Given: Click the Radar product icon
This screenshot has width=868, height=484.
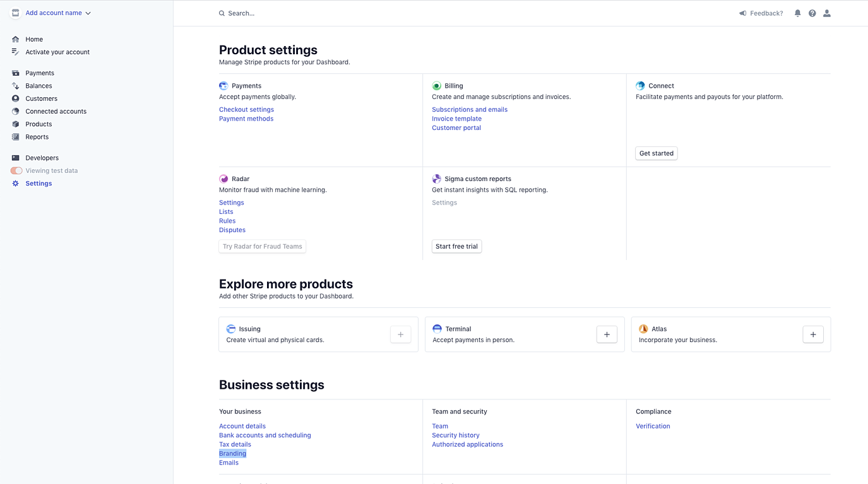Looking at the screenshot, I should [x=223, y=179].
